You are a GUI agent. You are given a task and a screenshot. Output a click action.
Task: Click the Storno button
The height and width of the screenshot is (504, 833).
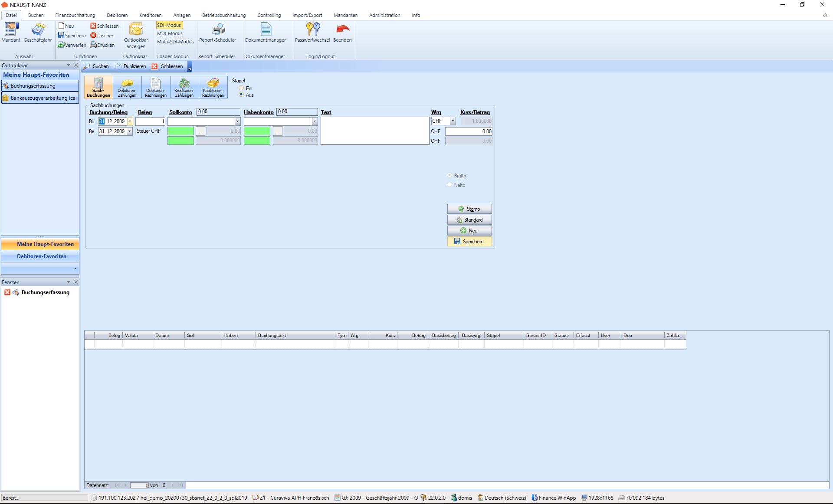(x=469, y=209)
